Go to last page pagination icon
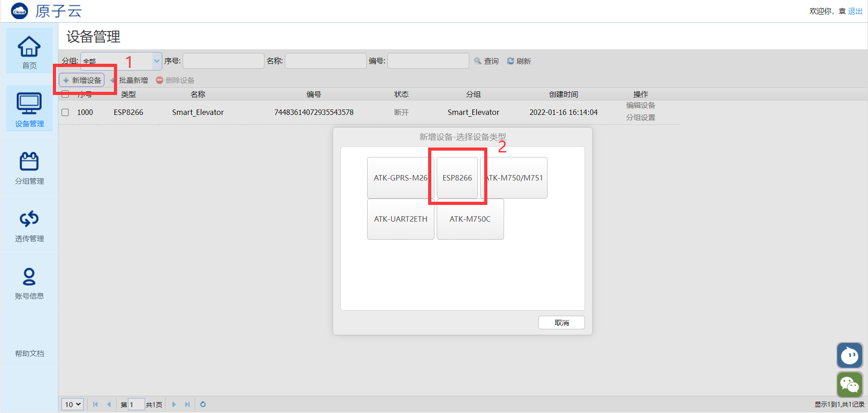 [187, 404]
